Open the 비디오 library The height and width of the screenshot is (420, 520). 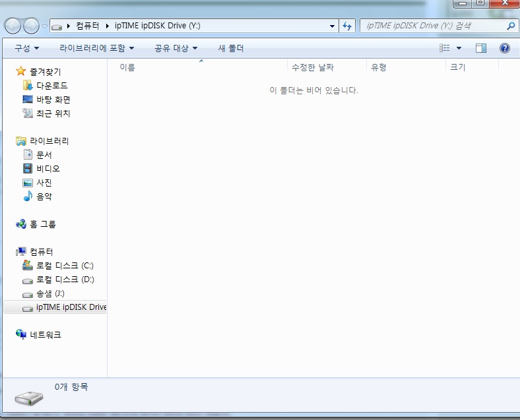[x=48, y=169]
